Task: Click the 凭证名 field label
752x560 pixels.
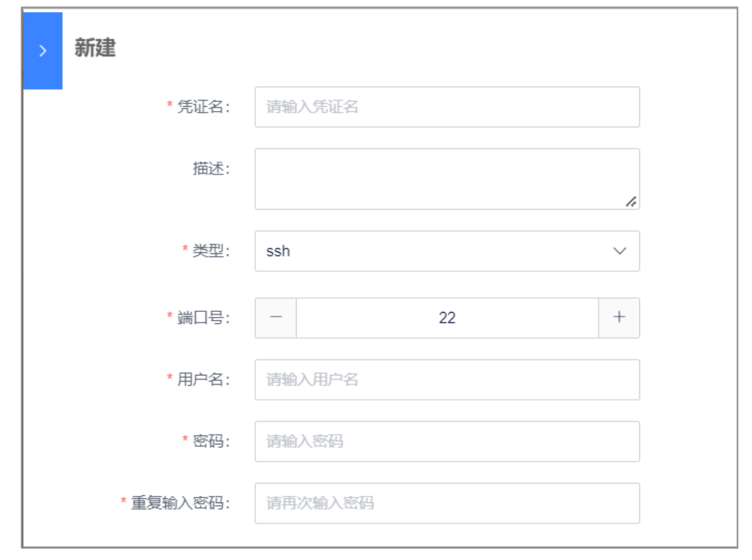Action: pos(203,107)
